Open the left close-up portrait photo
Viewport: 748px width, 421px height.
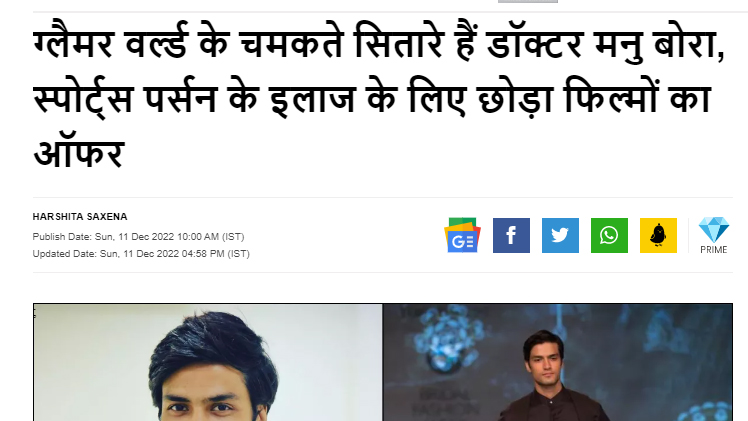[x=208, y=362]
